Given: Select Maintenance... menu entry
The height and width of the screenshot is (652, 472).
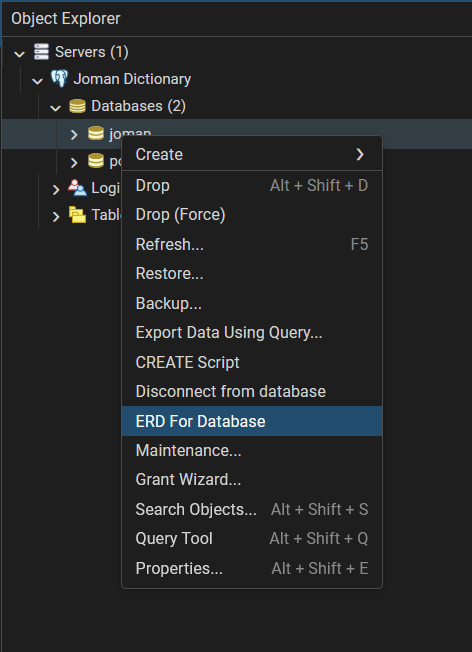Looking at the screenshot, I should 252,450.
